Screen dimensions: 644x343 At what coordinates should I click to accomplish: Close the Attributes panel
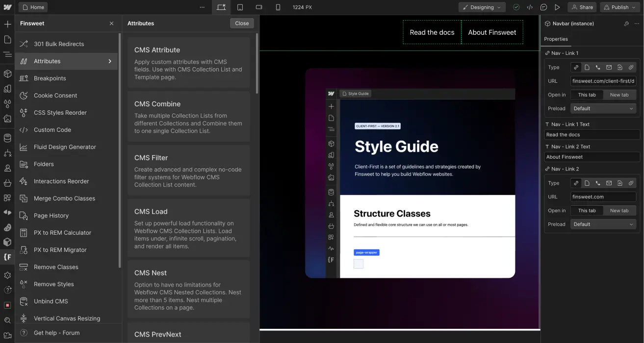click(242, 23)
